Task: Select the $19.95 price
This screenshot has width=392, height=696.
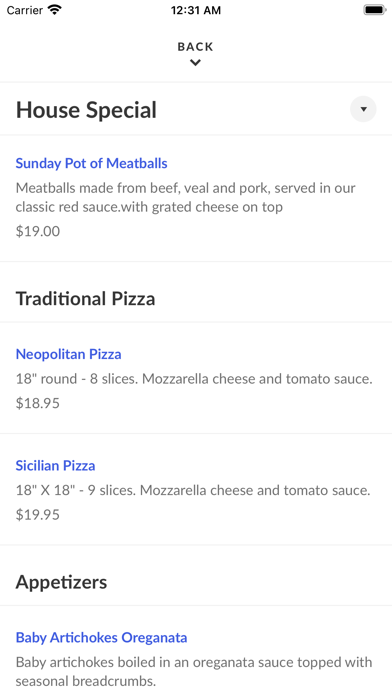Action: (x=38, y=514)
